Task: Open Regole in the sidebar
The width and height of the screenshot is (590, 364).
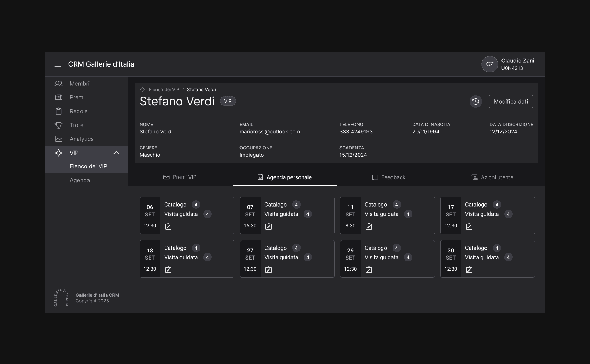Action: pos(87,111)
